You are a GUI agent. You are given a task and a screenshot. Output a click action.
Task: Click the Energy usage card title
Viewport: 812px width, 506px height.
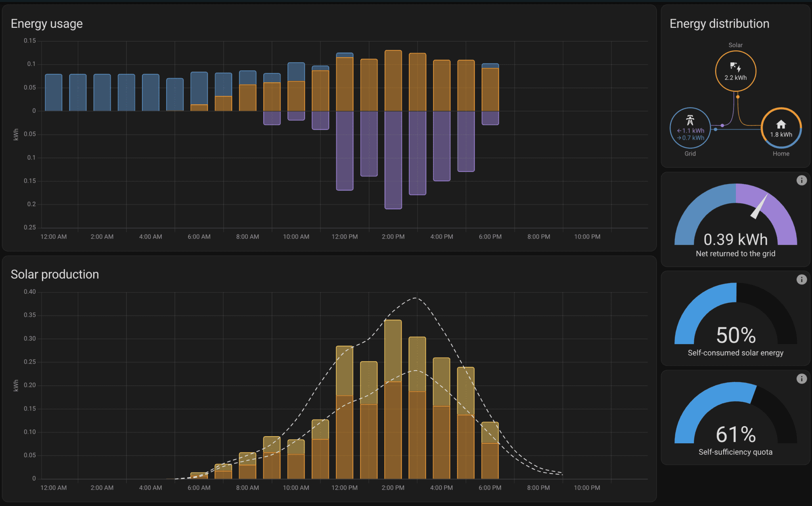point(47,24)
